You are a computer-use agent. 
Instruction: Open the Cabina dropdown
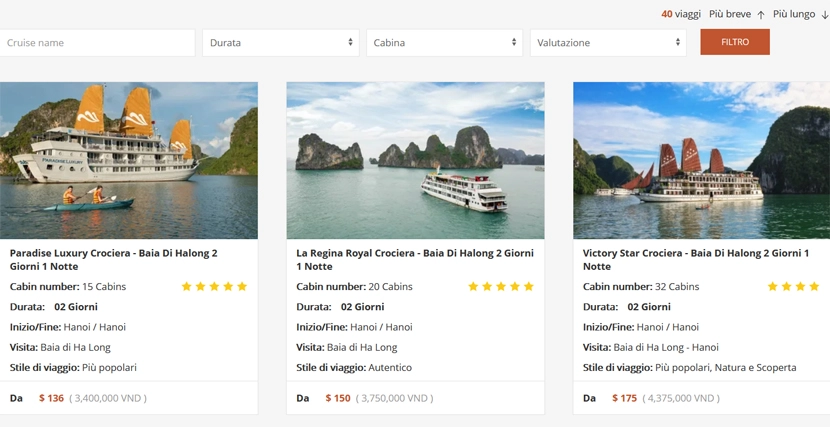pos(445,43)
